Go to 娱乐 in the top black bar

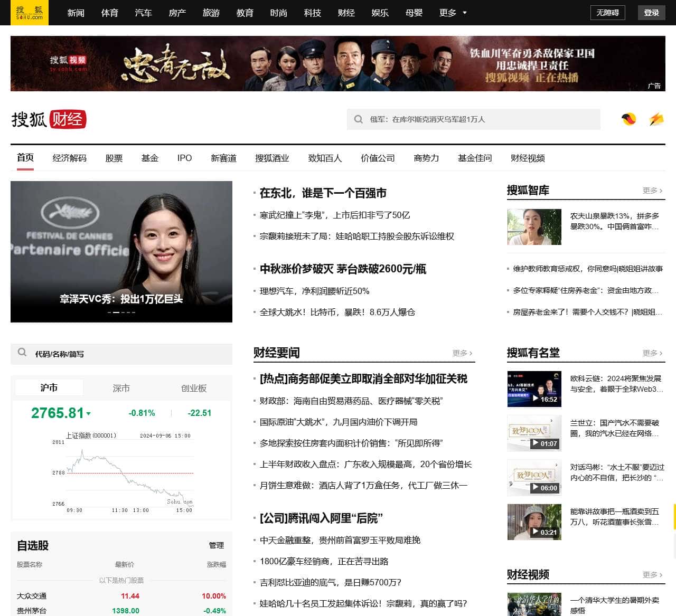[x=380, y=13]
